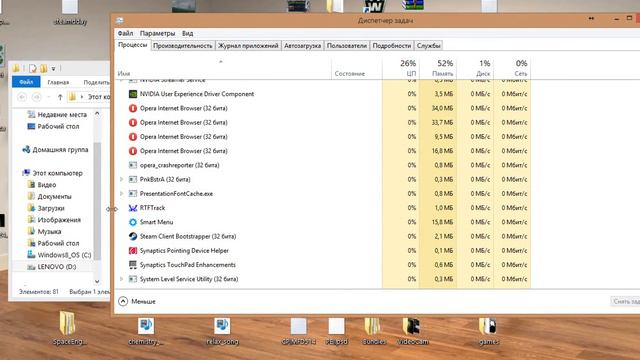Open the Главная ribbon tab in Explorer
This screenshot has height=360, width=640.
pyautogui.click(x=58, y=82)
